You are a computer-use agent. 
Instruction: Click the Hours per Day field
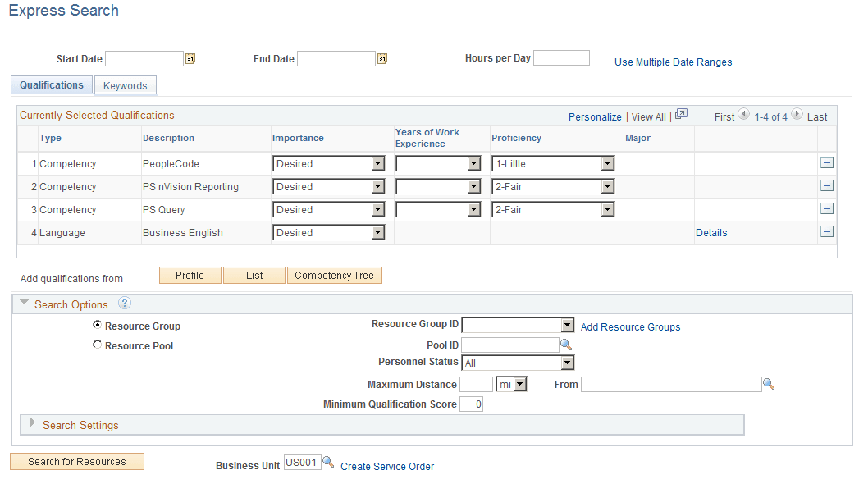point(561,57)
